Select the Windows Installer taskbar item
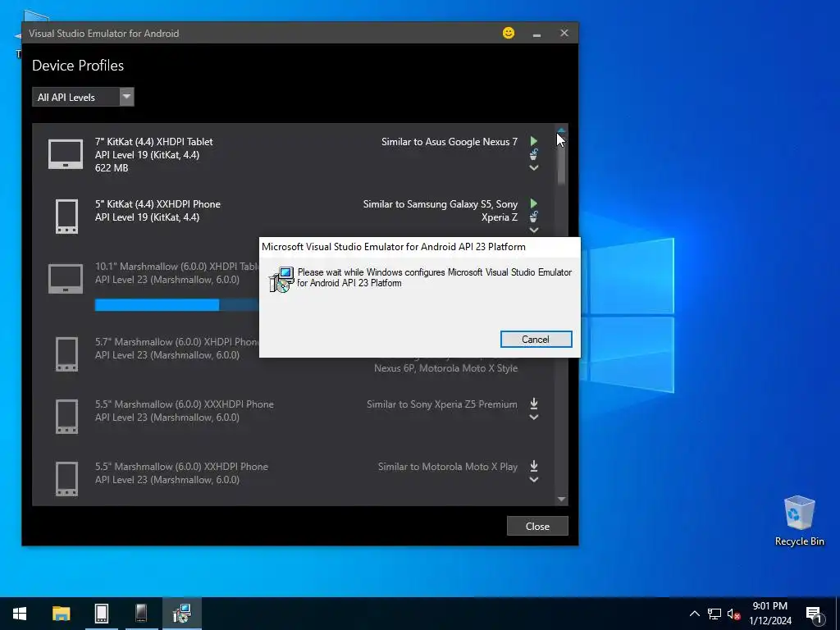 (x=182, y=614)
